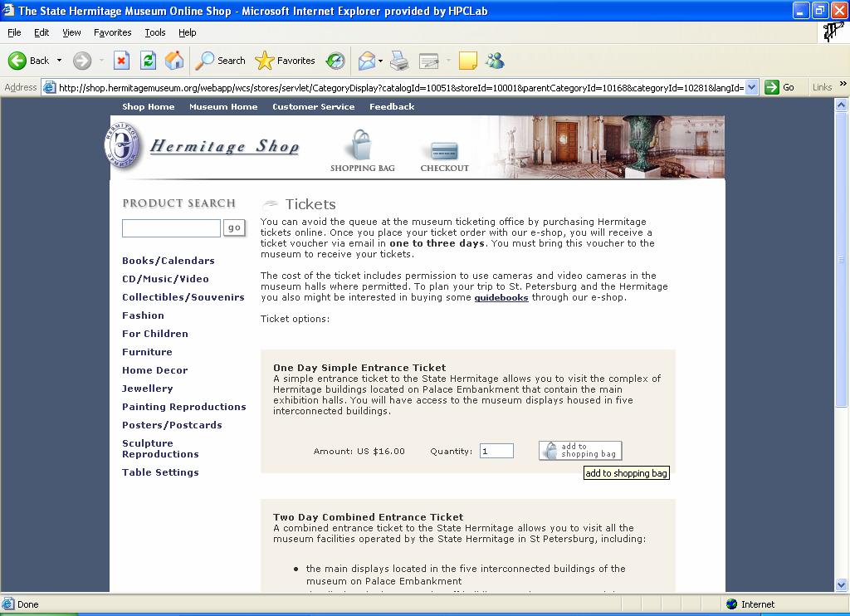Image resolution: width=850 pixels, height=616 pixels.
Task: Click the vertical scrollbar thumb
Action: click(842, 259)
